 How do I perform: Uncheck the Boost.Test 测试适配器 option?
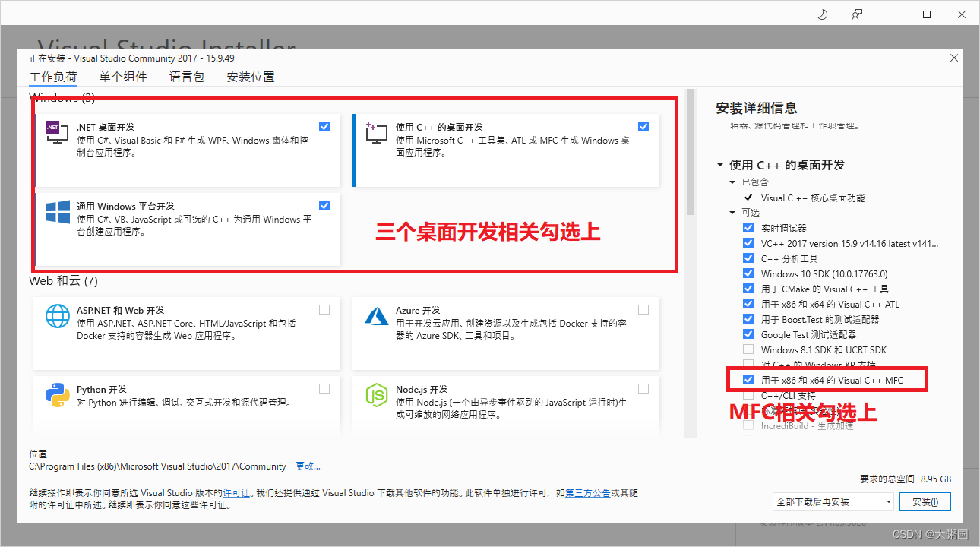[748, 319]
